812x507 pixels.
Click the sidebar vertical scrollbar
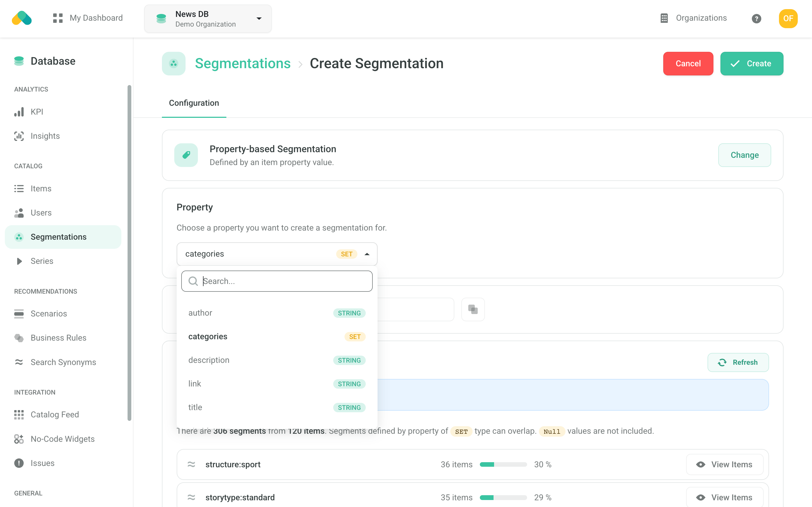tap(129, 253)
